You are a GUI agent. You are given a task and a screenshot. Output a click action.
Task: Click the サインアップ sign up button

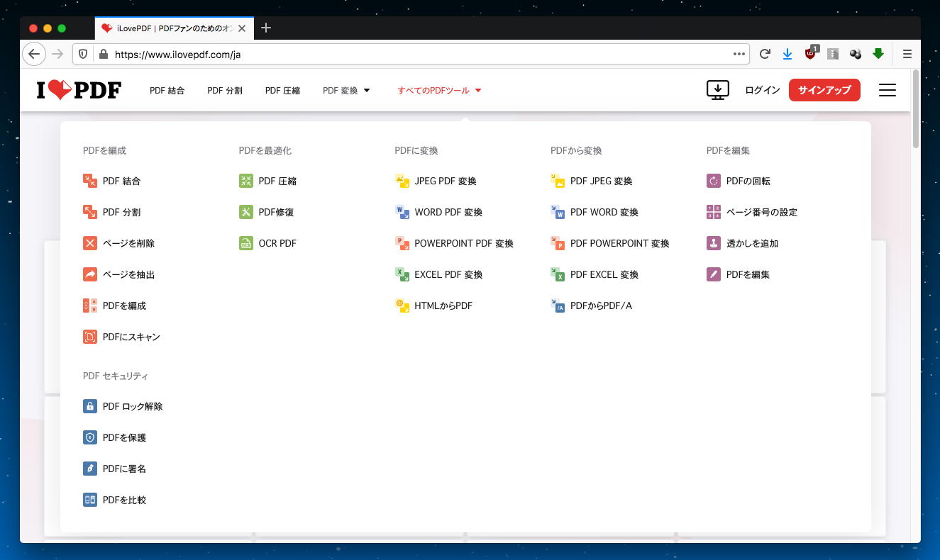click(x=824, y=90)
